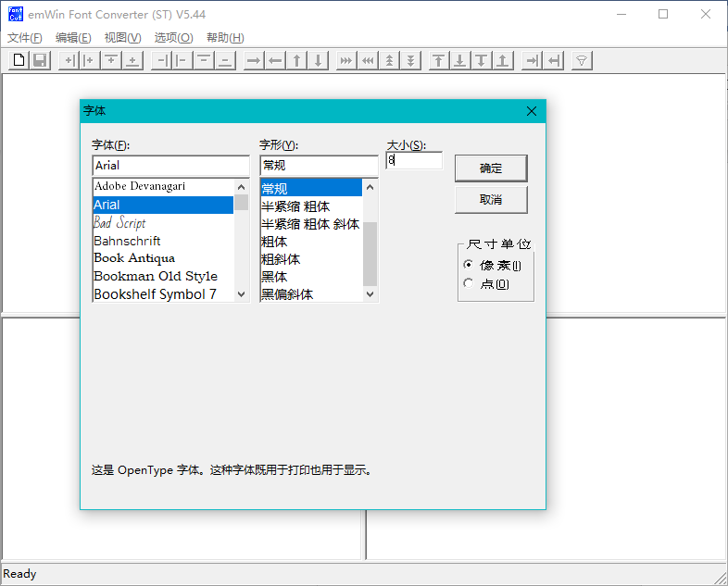Click the up-arrow-from-bottom-bar icon
This screenshot has width=728, height=586.
[503, 60]
